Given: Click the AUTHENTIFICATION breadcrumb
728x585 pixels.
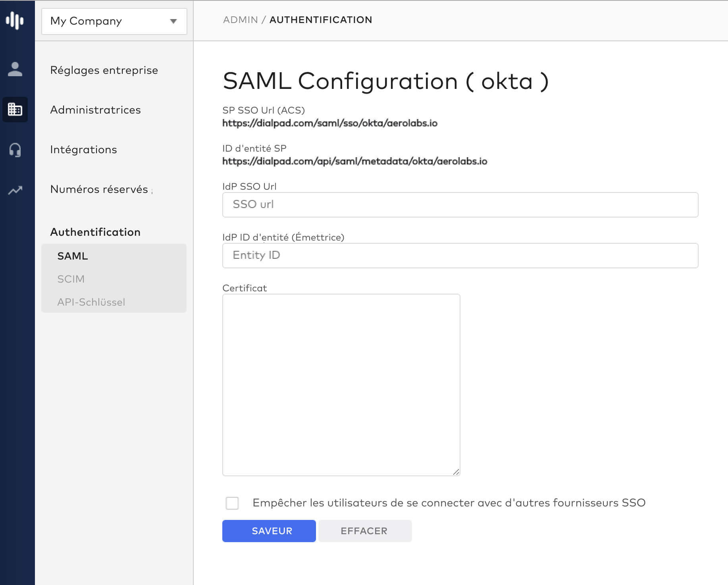Looking at the screenshot, I should (x=321, y=20).
